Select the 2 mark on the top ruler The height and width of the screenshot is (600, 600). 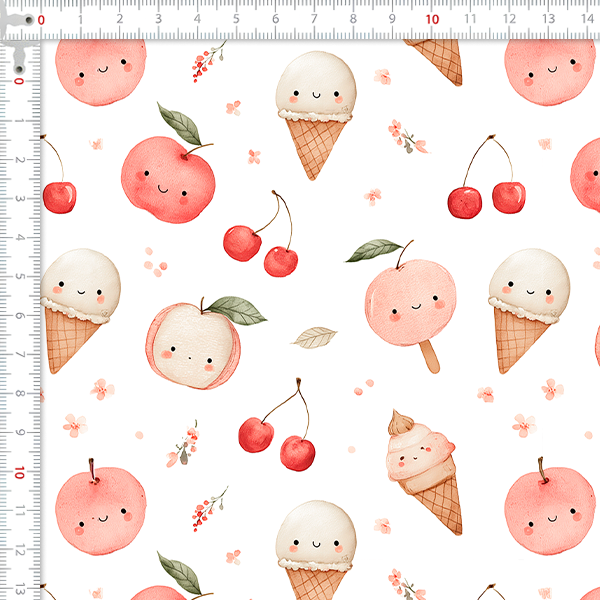click(120, 19)
